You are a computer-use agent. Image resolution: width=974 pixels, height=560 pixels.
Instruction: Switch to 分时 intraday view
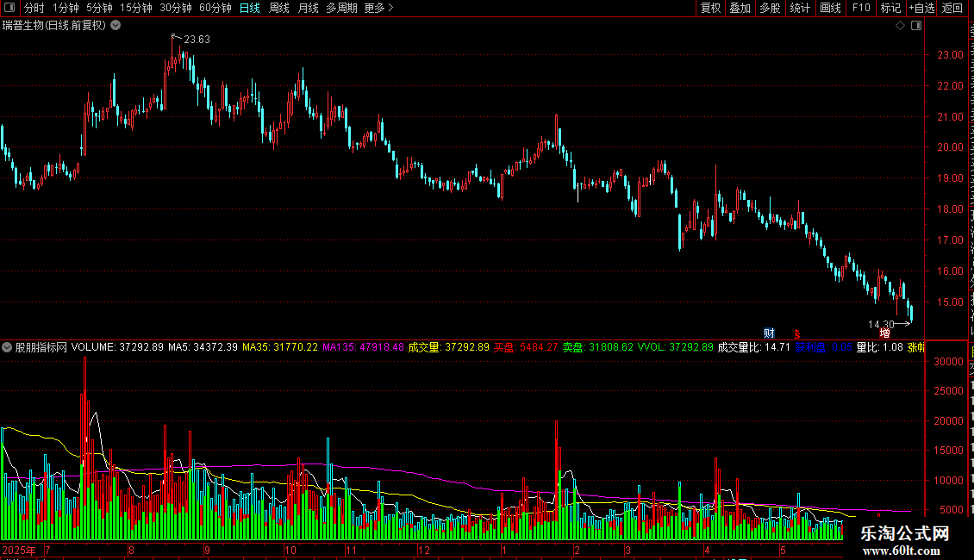[x=34, y=8]
